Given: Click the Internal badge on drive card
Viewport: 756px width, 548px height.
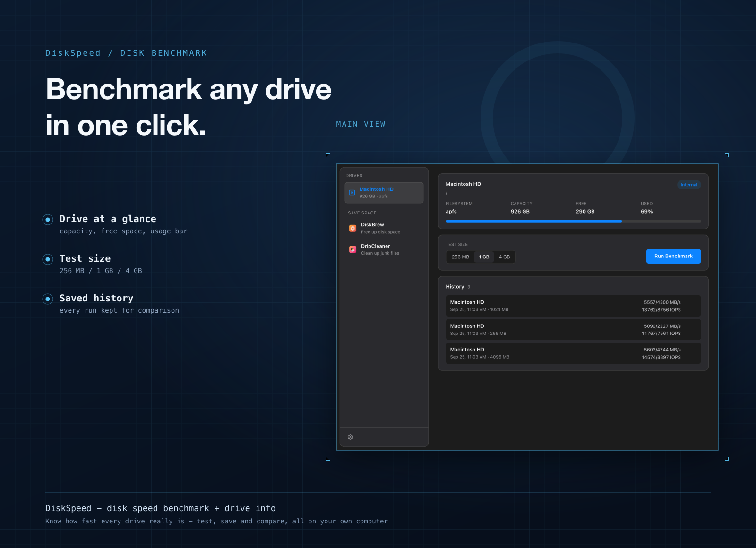Looking at the screenshot, I should pos(689,185).
